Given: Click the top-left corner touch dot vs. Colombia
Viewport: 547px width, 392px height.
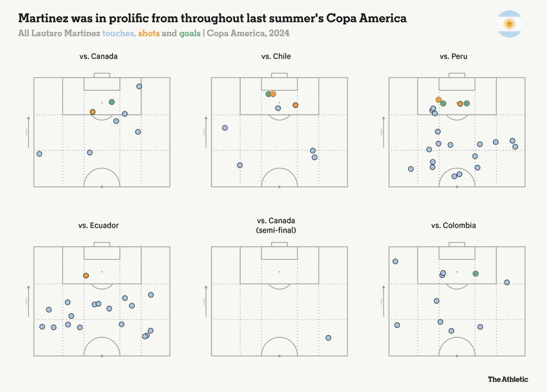Looking at the screenshot, I should 395,261.
